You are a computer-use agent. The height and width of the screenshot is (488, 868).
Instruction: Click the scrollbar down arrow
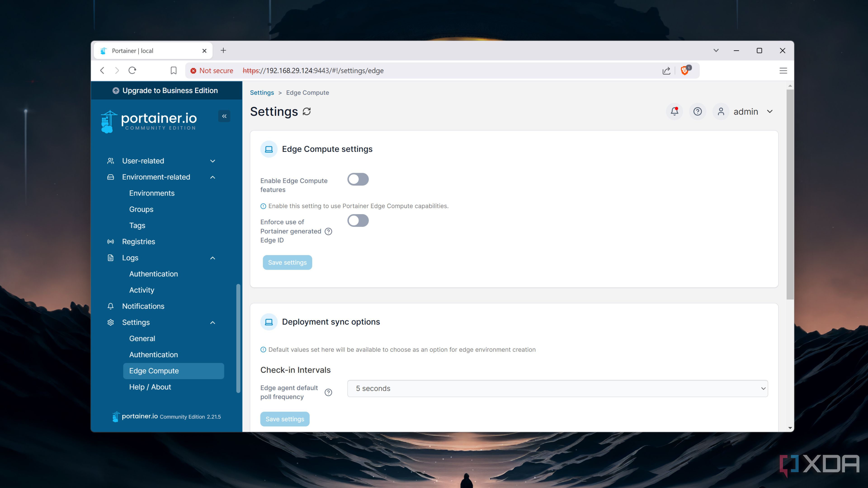(790, 428)
